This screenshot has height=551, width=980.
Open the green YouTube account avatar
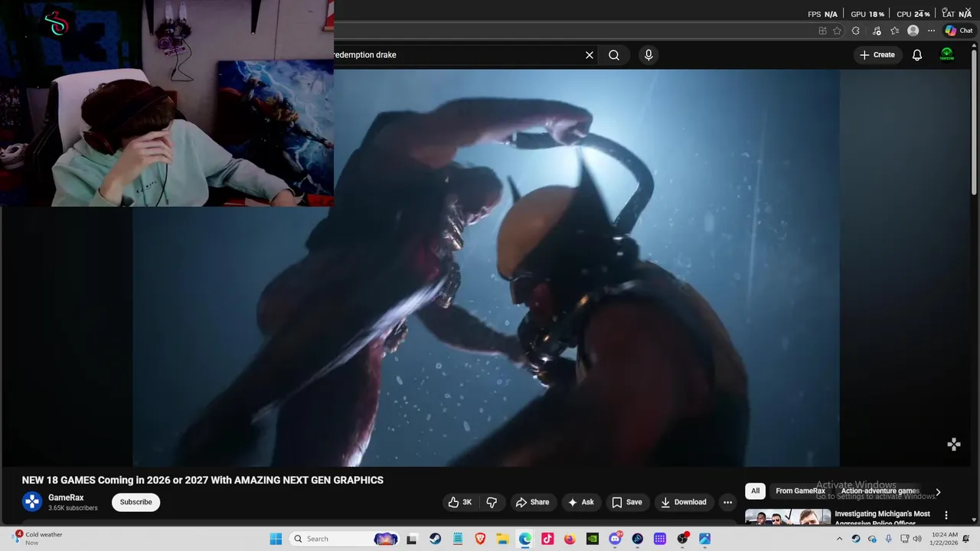[x=947, y=55]
